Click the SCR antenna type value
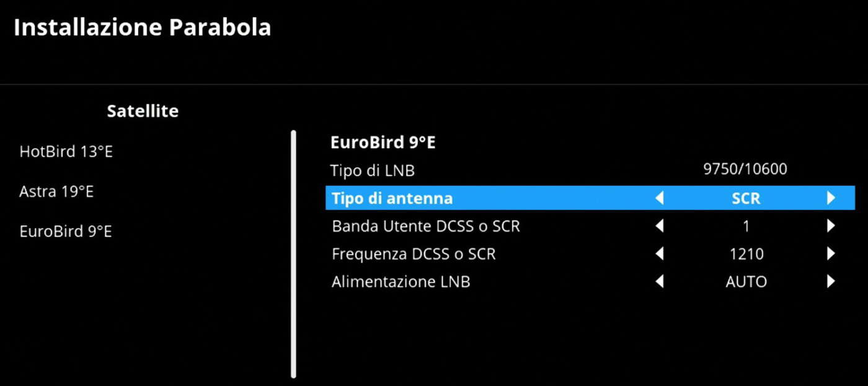Viewport: 868px width, 386px height. tap(746, 198)
